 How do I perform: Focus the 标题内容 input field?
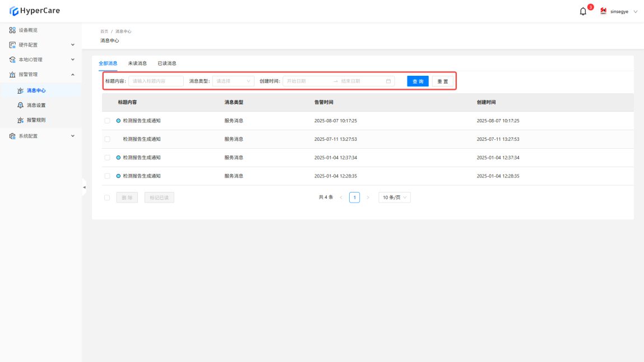[156, 81]
